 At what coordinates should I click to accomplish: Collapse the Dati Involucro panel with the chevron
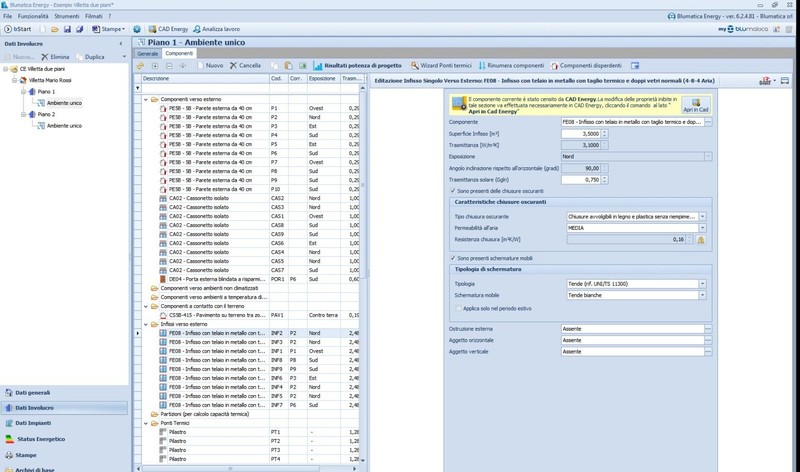(x=121, y=44)
